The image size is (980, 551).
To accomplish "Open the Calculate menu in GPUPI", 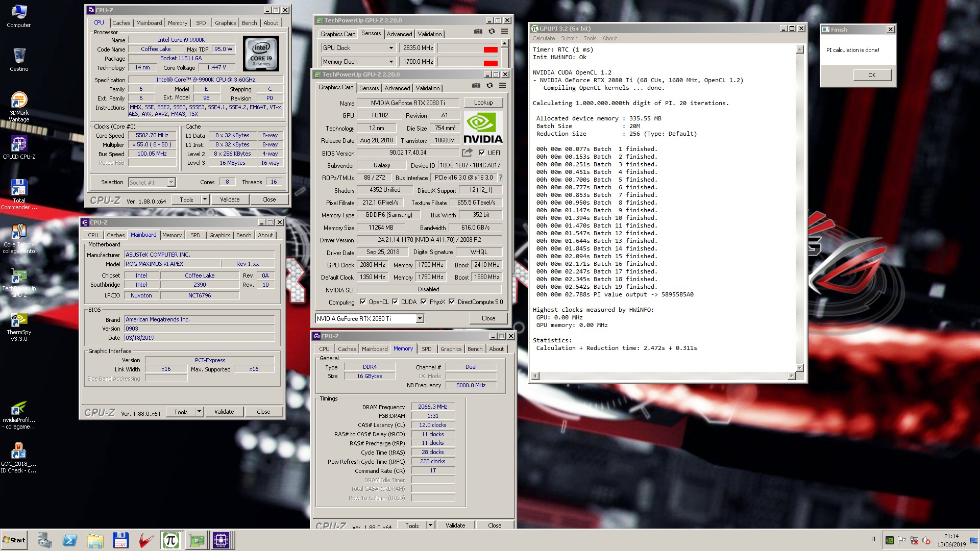I will [x=544, y=38].
